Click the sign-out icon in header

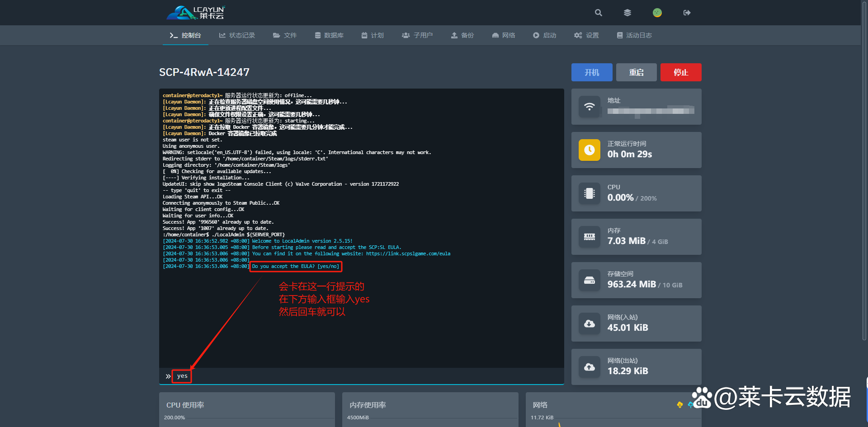coord(687,13)
